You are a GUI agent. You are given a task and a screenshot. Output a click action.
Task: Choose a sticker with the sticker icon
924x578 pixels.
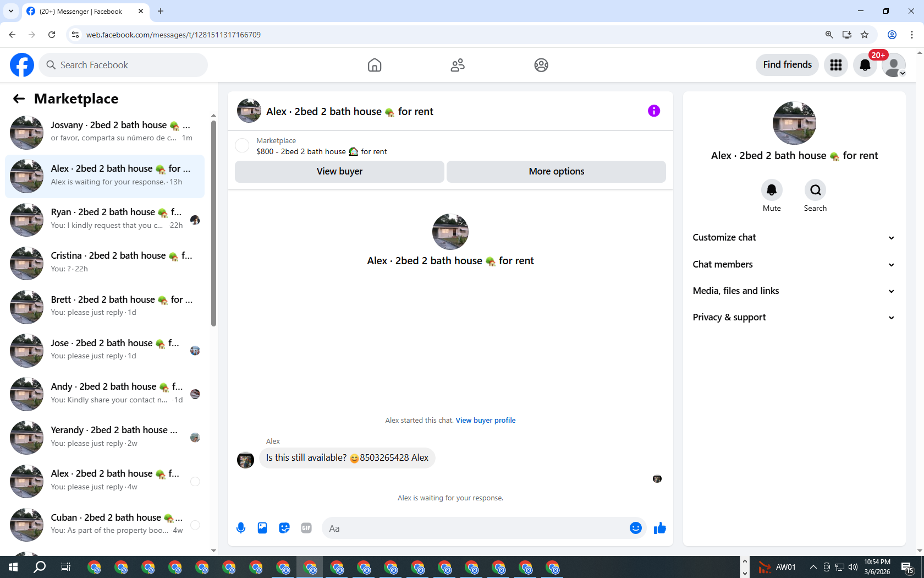[x=284, y=528]
